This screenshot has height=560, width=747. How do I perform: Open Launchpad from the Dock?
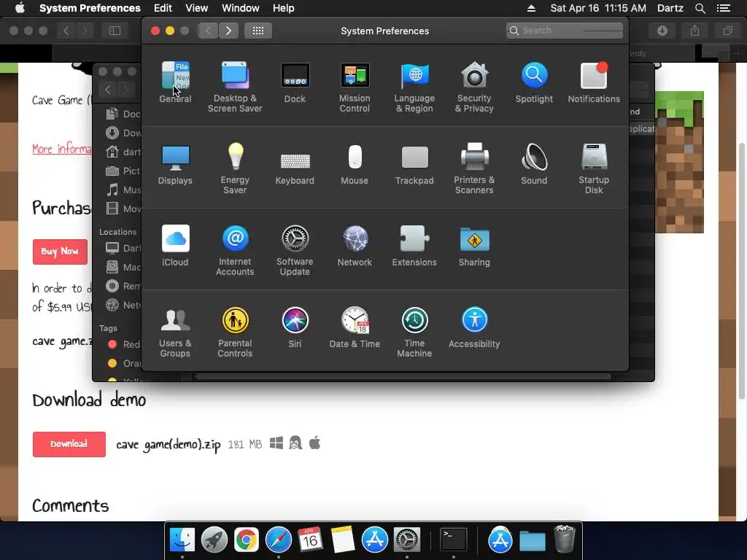pos(214,540)
